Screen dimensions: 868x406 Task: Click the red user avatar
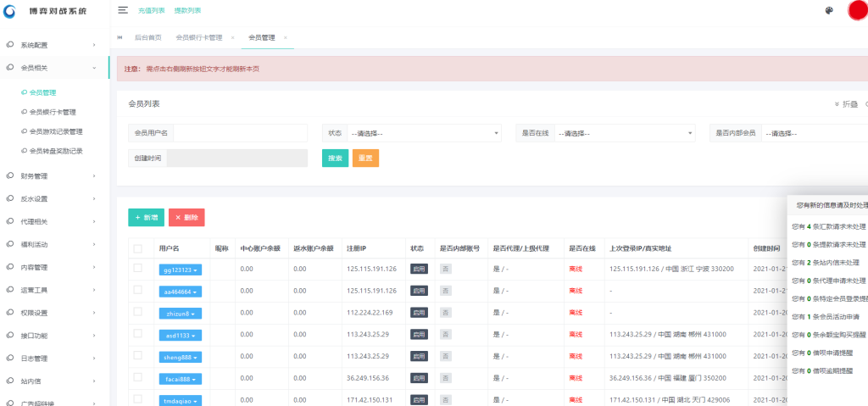coord(857,11)
